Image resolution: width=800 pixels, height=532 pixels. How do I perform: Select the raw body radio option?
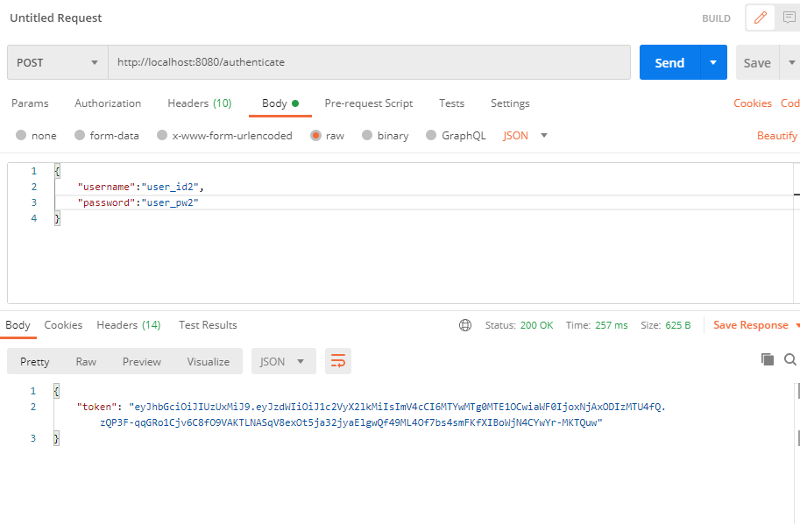[315, 135]
